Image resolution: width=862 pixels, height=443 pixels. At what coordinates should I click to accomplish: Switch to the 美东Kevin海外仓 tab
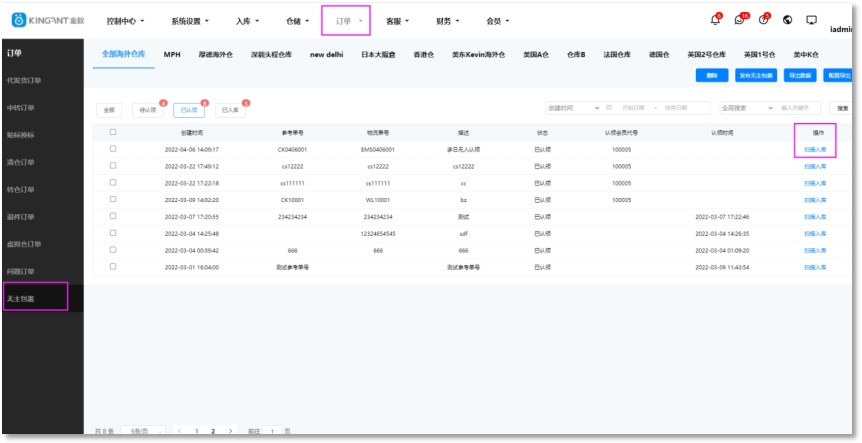pyautogui.click(x=479, y=54)
